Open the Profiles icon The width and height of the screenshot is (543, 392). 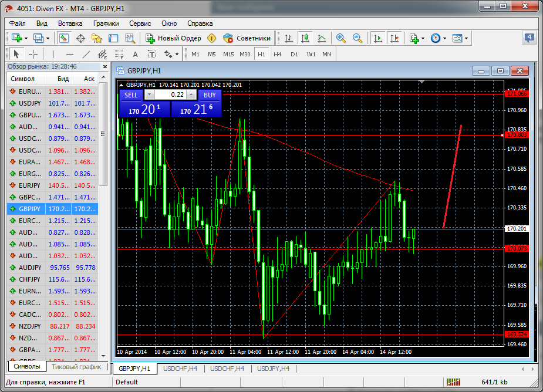[38, 38]
